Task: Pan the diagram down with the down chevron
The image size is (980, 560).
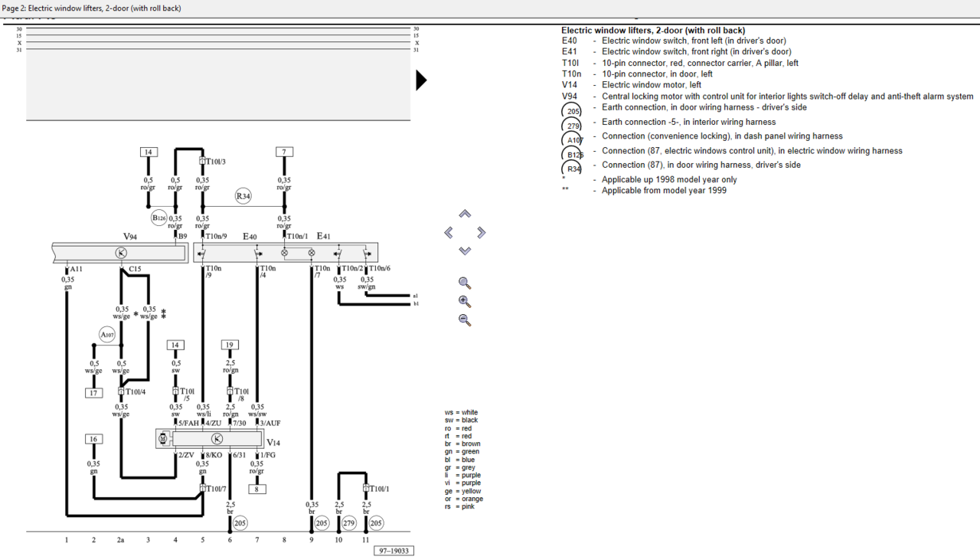Action: (x=465, y=251)
